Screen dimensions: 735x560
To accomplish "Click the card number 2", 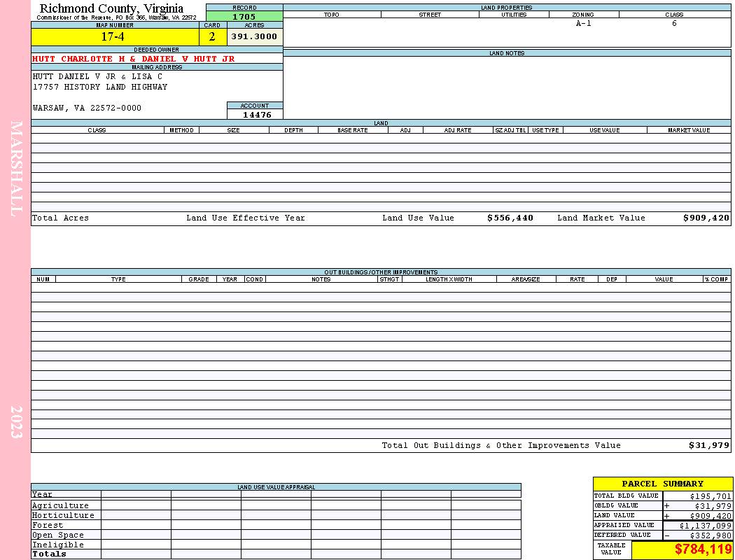I will point(212,37).
